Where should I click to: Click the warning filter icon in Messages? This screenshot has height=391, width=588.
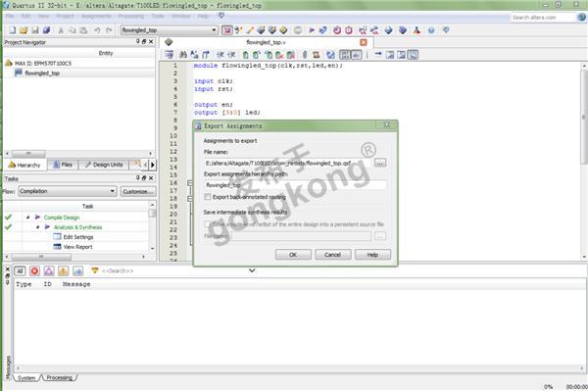point(64,270)
